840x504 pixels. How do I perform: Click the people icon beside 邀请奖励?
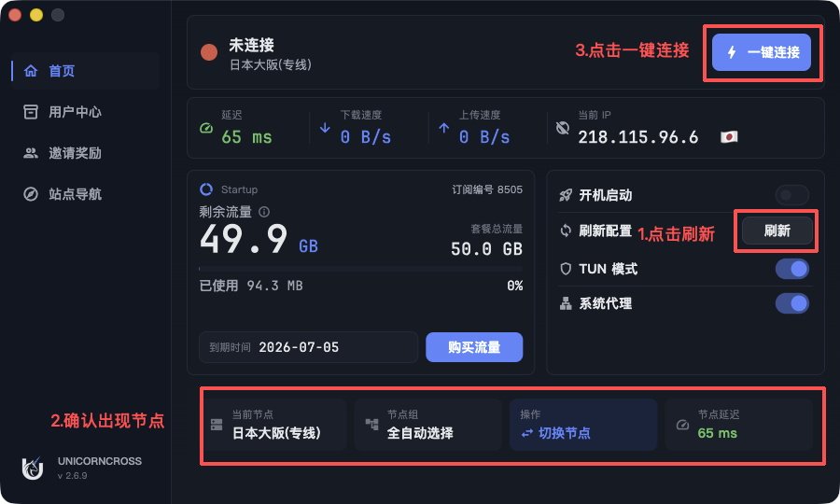[31, 153]
